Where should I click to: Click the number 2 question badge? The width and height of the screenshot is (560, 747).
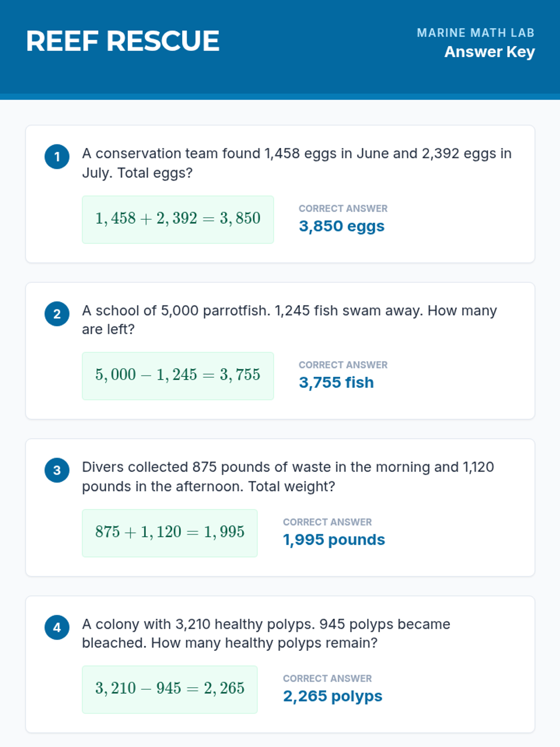(x=57, y=314)
